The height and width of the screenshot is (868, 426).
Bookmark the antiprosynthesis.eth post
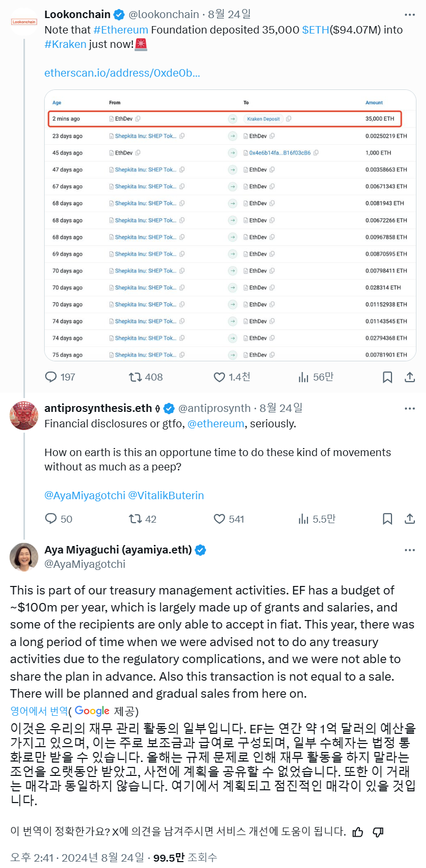[x=388, y=519]
